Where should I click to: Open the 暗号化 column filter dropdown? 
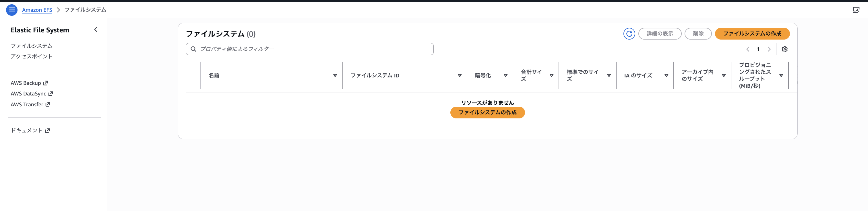pos(505,75)
